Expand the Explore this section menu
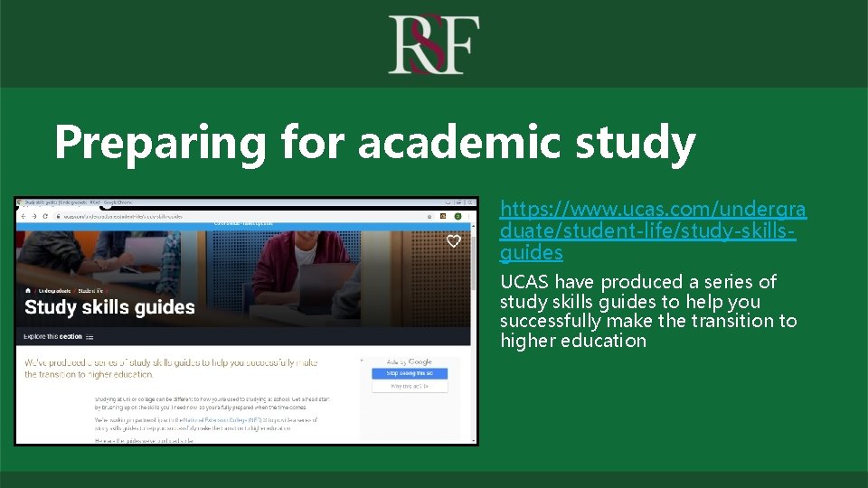 click(58, 336)
